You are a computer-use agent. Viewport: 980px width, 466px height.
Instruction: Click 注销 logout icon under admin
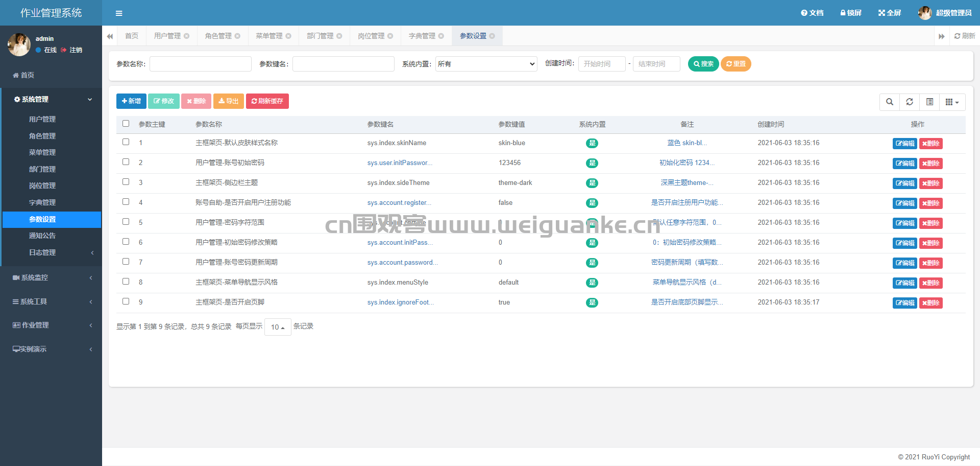coord(71,50)
